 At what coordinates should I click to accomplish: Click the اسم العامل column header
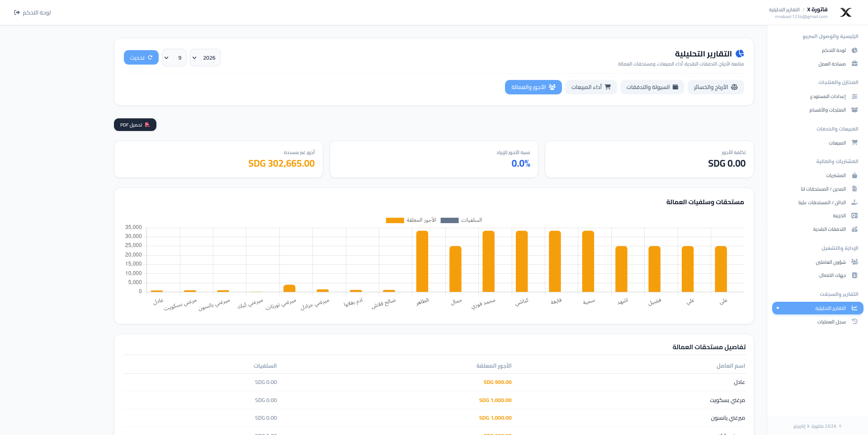tap(731, 366)
